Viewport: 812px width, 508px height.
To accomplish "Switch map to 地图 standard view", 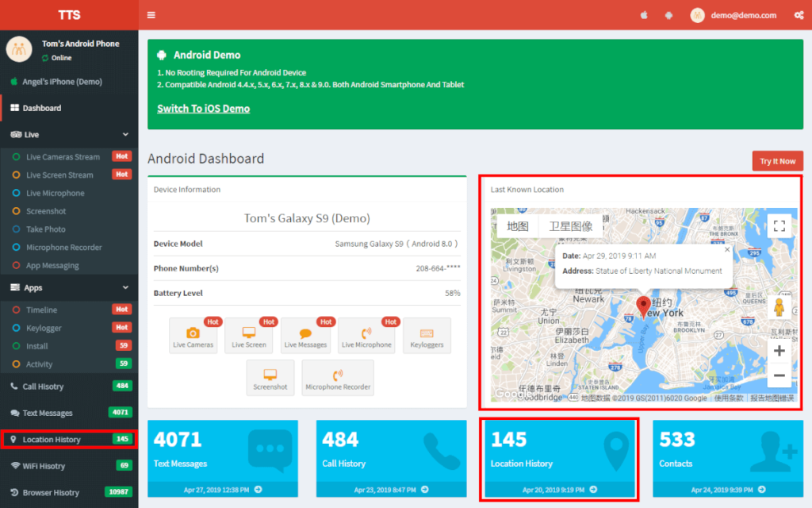I will [x=518, y=226].
